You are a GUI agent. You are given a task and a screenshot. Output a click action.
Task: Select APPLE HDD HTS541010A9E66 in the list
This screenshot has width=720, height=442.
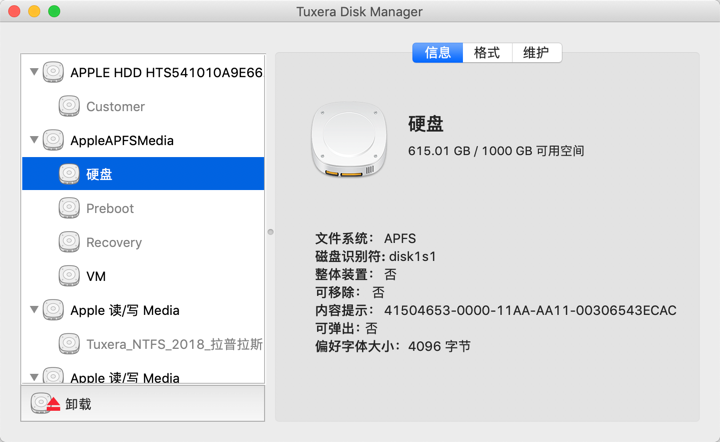[x=143, y=72]
